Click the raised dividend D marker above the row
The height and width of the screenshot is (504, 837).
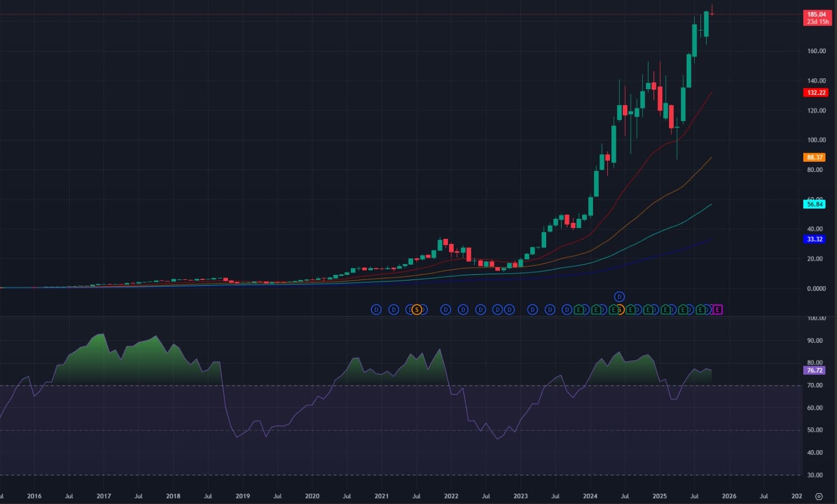(619, 297)
